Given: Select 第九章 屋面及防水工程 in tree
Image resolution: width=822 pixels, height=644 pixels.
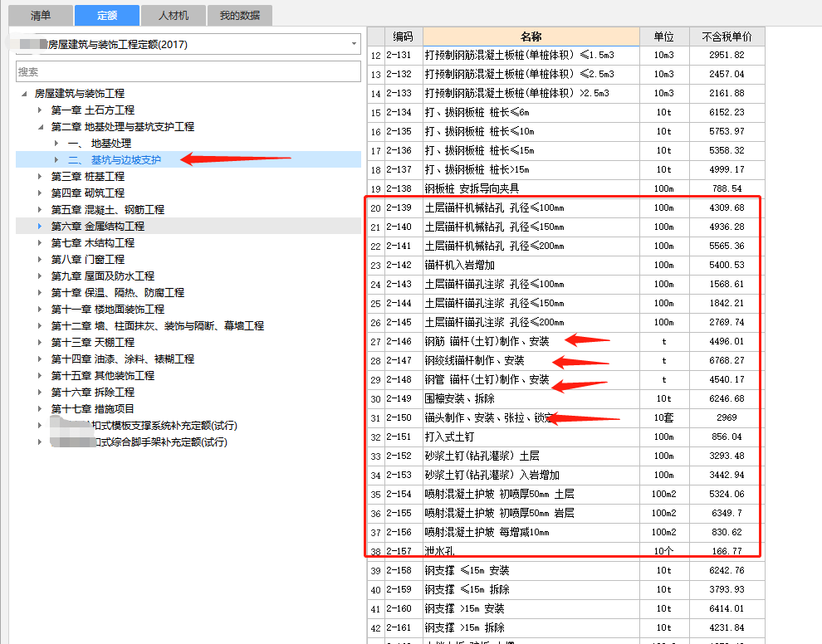Looking at the screenshot, I should point(103,276).
